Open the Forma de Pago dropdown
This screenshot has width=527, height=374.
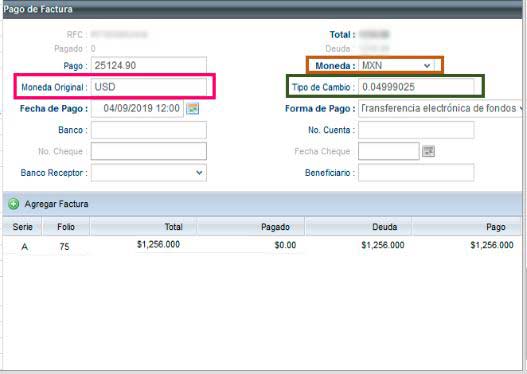[x=440, y=109]
